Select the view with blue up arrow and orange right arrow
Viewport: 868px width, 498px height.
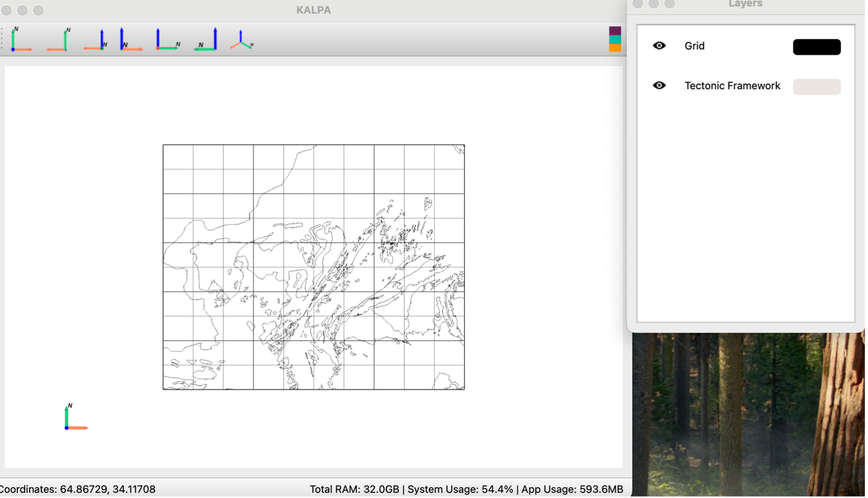[x=132, y=40]
